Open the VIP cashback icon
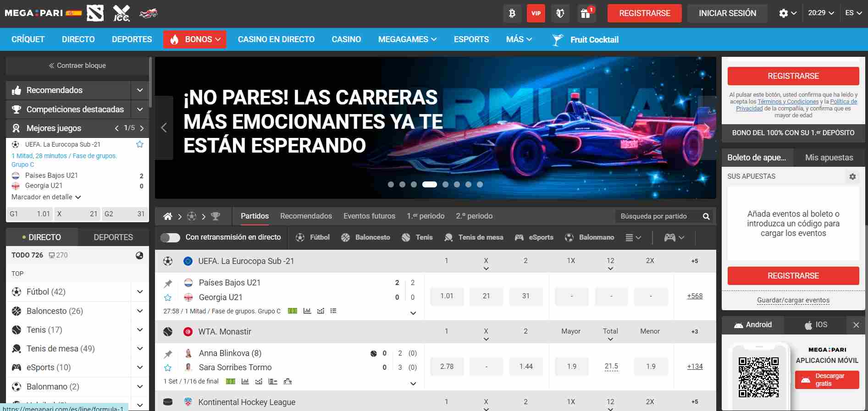Screen dimensions: 868x411 [536, 13]
